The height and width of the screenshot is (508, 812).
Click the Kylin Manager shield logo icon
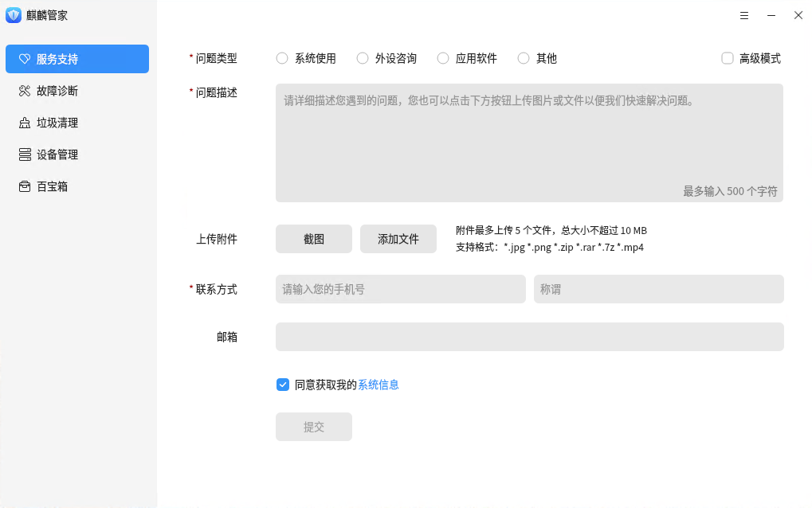14,15
